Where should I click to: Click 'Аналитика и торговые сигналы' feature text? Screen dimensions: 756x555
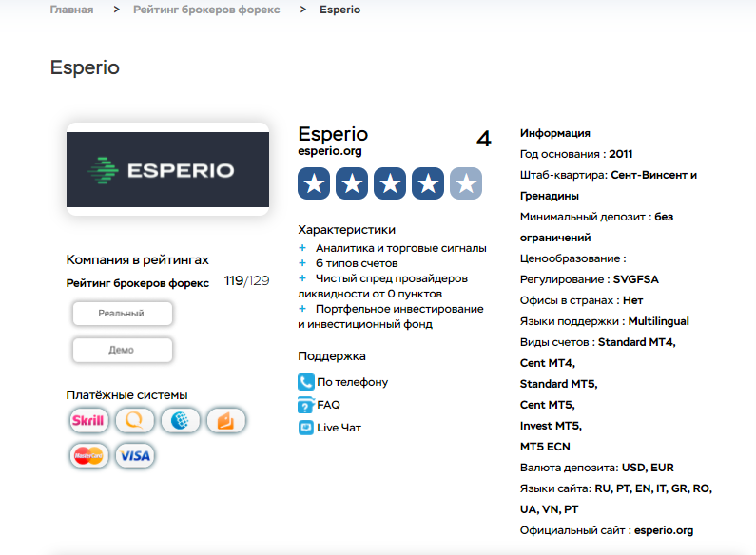pyautogui.click(x=401, y=248)
